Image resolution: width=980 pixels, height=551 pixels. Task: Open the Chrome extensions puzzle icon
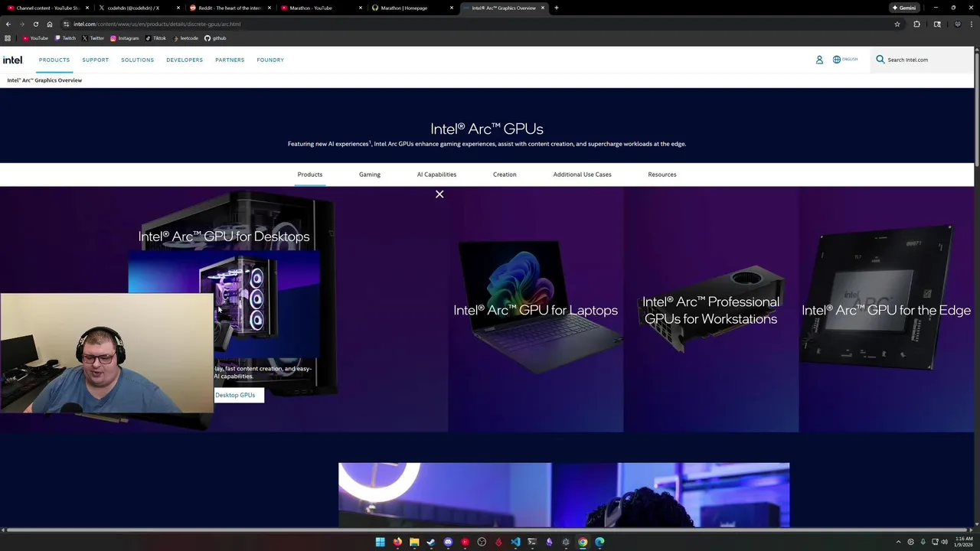(916, 24)
